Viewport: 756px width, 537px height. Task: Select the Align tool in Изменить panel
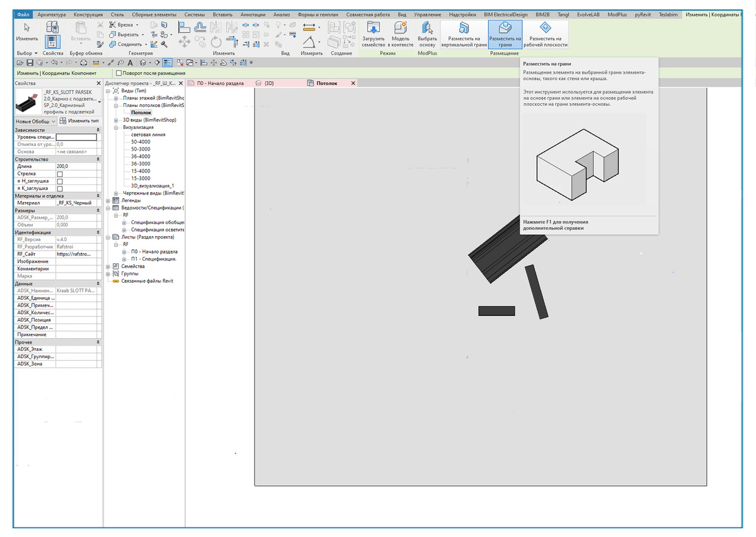point(184,26)
